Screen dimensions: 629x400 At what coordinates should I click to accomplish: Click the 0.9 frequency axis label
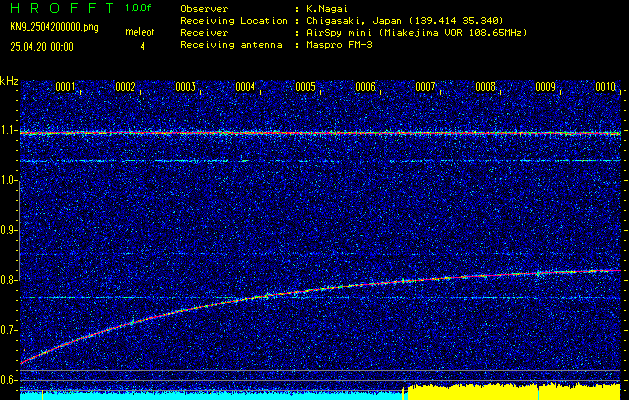[8, 230]
